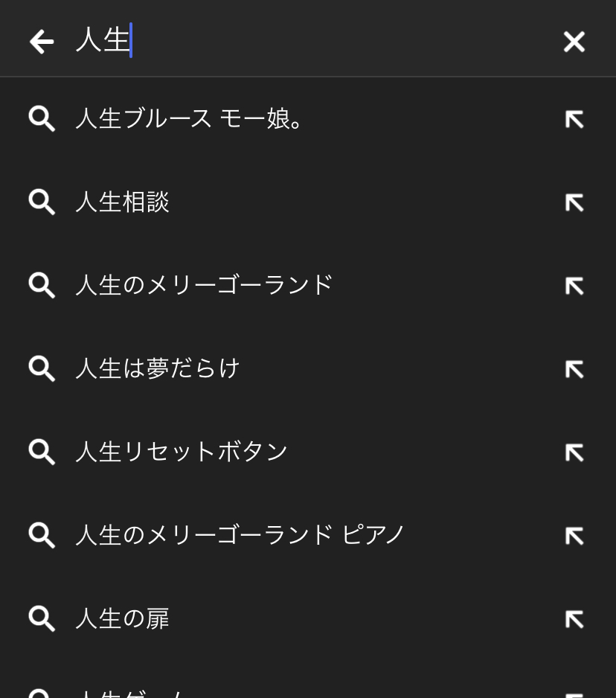The width and height of the screenshot is (616, 698).
Task: Select suggestion 人生相談
Action: 123,202
